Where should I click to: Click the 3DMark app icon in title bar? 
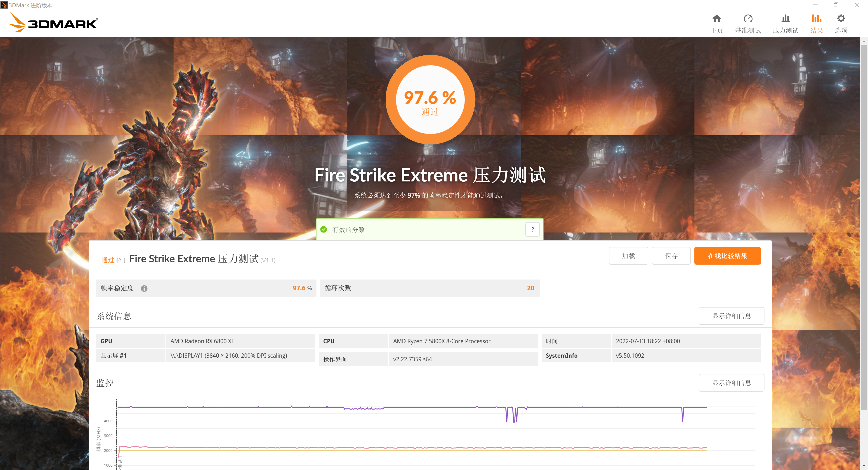[x=4, y=5]
